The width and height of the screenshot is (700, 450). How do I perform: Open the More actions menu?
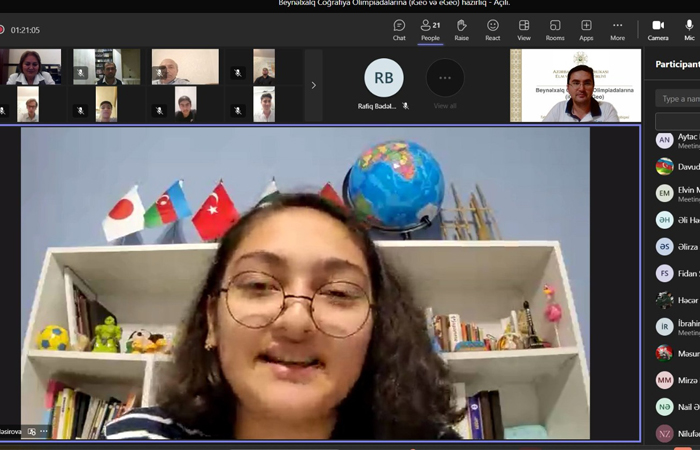(617, 30)
